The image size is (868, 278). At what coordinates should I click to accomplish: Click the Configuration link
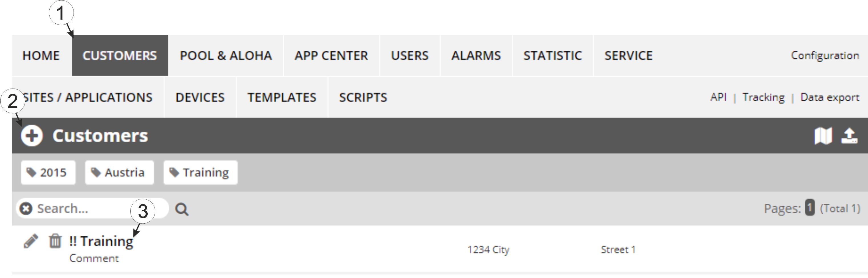point(825,56)
